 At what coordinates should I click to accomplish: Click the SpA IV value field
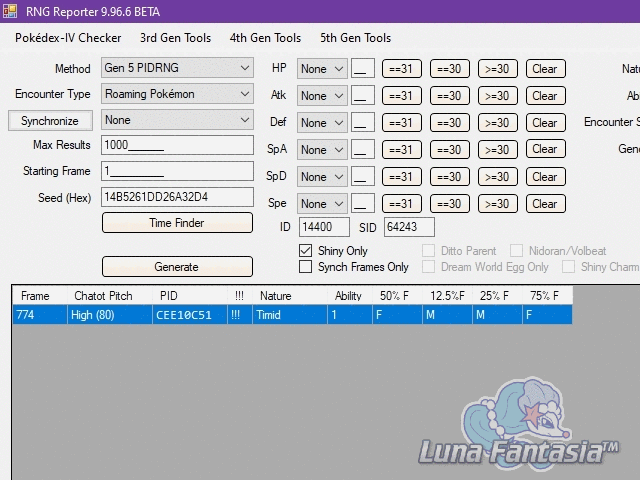coord(363,150)
